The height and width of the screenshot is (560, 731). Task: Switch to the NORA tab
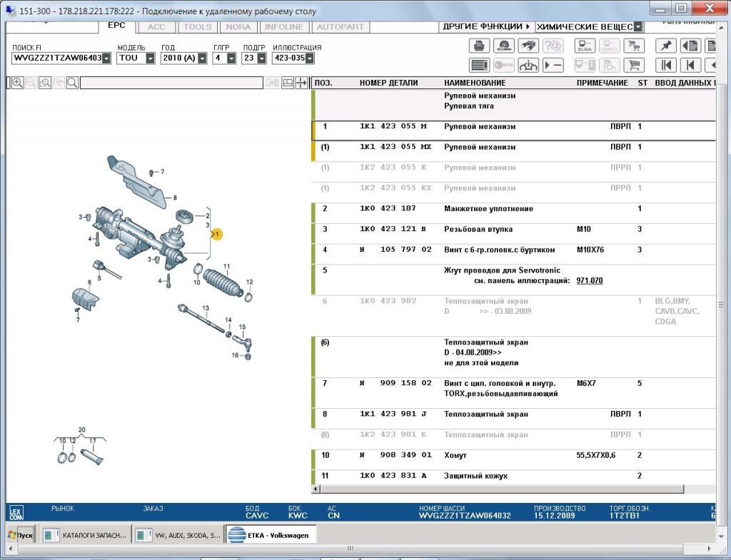pos(238,27)
